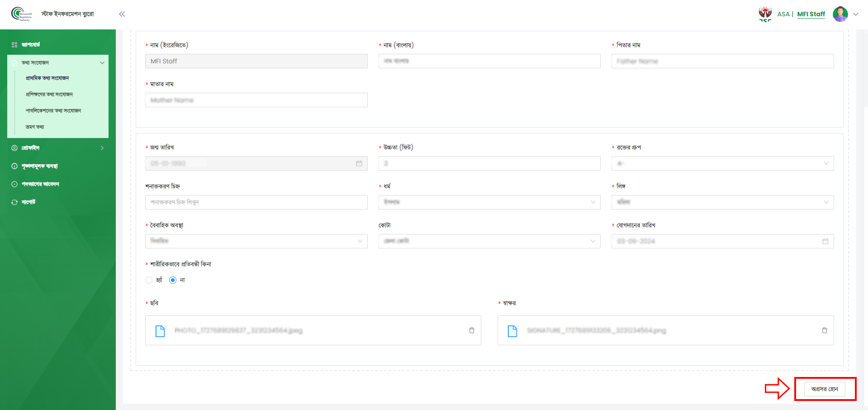The image size is (868, 410).
Task: Click the অগ্রসর হোন button
Action: [x=825, y=389]
